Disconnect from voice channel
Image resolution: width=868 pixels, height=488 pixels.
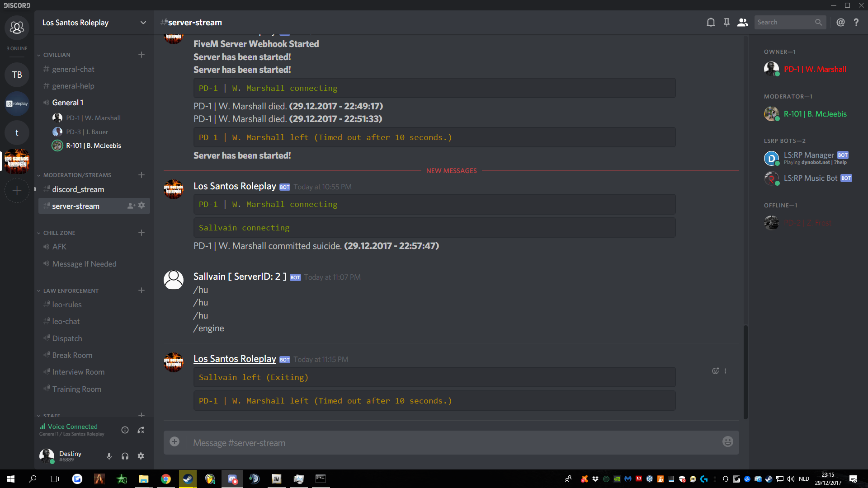click(x=141, y=430)
